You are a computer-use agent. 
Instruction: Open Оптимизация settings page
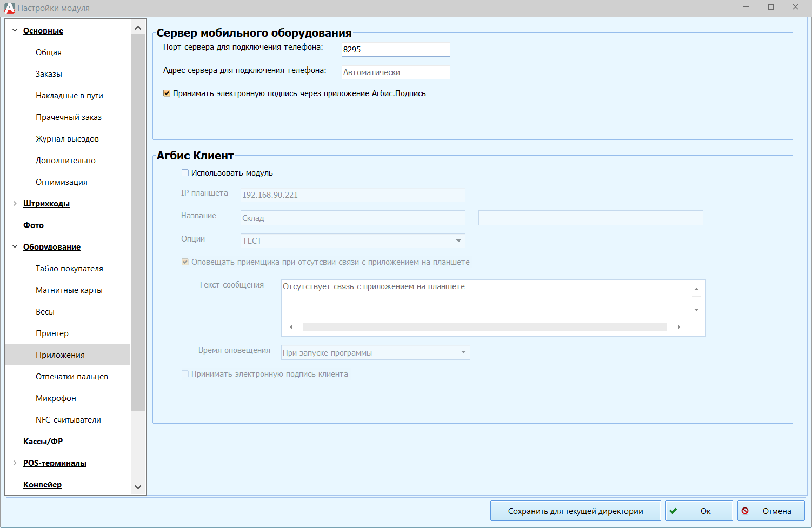coord(62,182)
